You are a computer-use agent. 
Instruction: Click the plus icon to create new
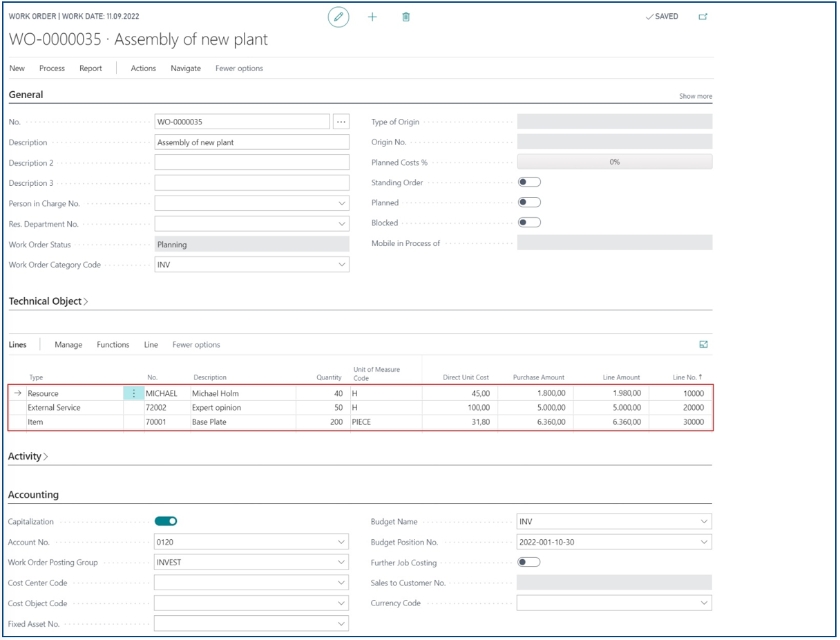372,17
